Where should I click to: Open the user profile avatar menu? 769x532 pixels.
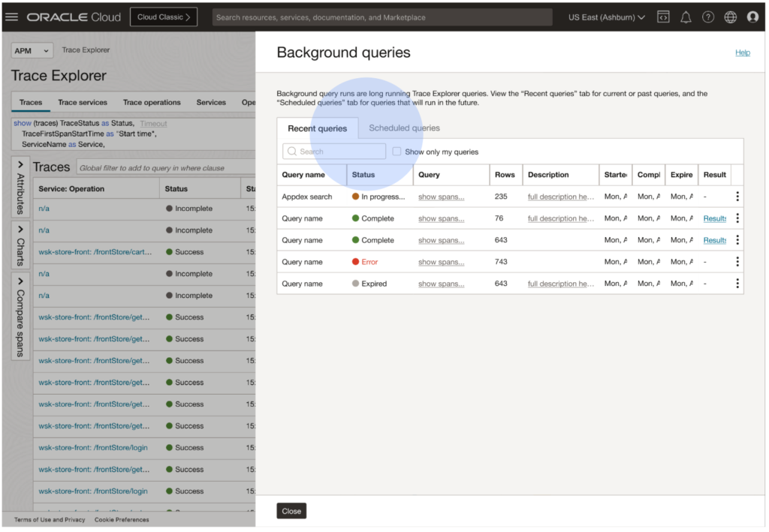(752, 17)
